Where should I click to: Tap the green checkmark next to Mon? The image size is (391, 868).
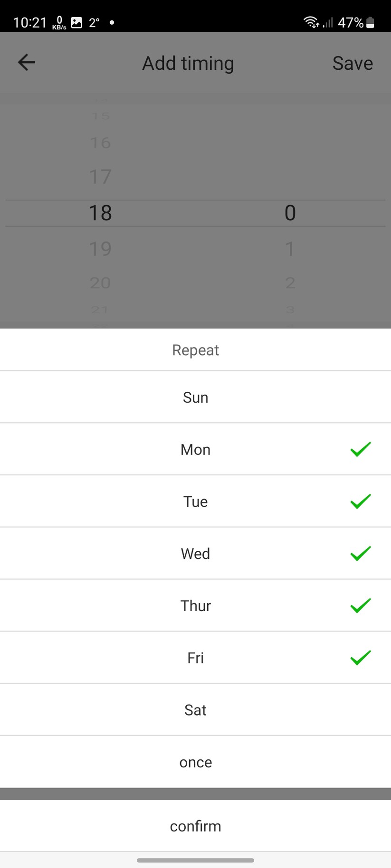click(x=360, y=449)
